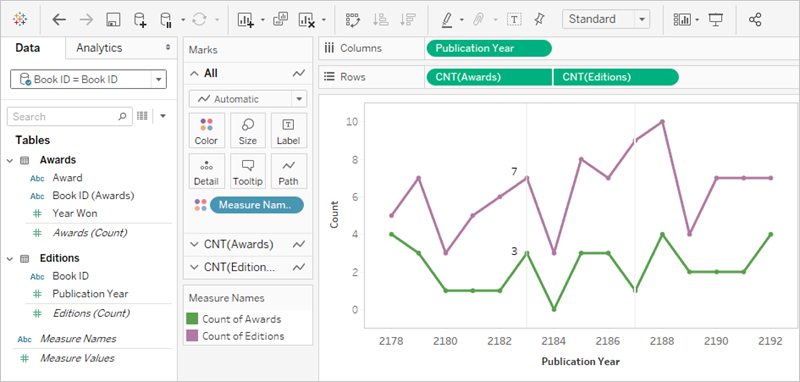Toggle the text box labels icon in toolbar
Image resolution: width=800 pixels, height=382 pixels.
(514, 19)
